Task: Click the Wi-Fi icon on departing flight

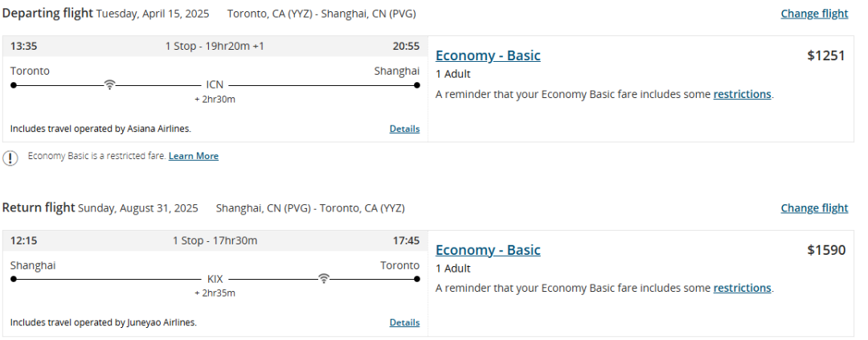Action: (109, 84)
